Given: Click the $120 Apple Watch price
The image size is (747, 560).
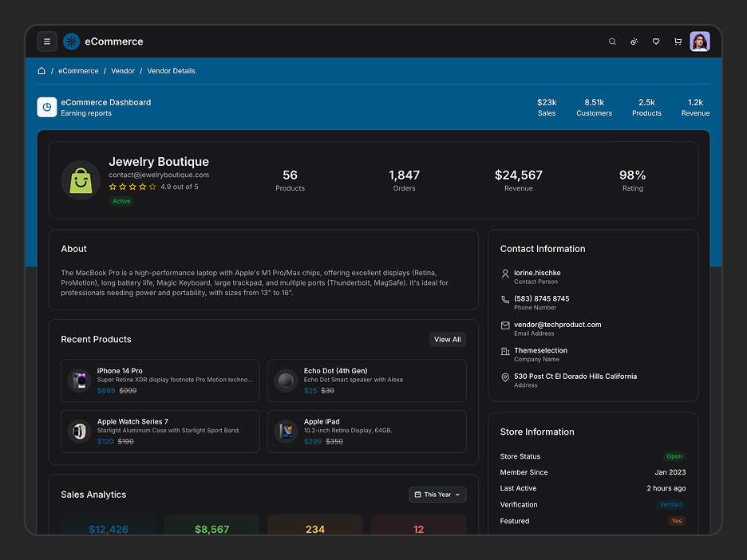Looking at the screenshot, I should pos(105,441).
